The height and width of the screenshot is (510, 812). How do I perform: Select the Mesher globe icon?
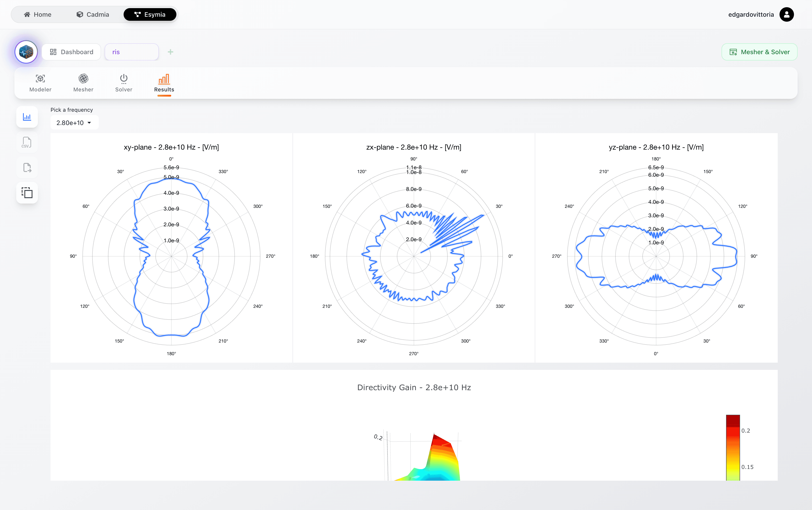(83, 78)
